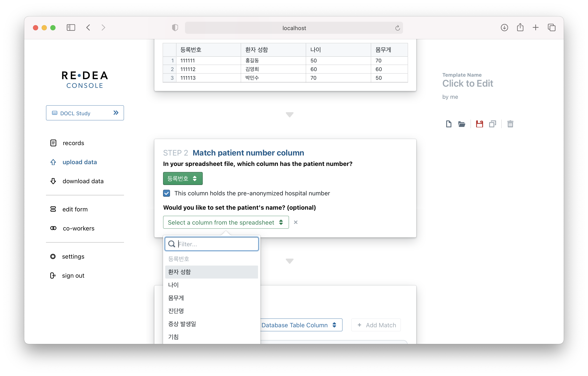Uncheck the pre-anonymized hospital number checkbox

point(167,193)
